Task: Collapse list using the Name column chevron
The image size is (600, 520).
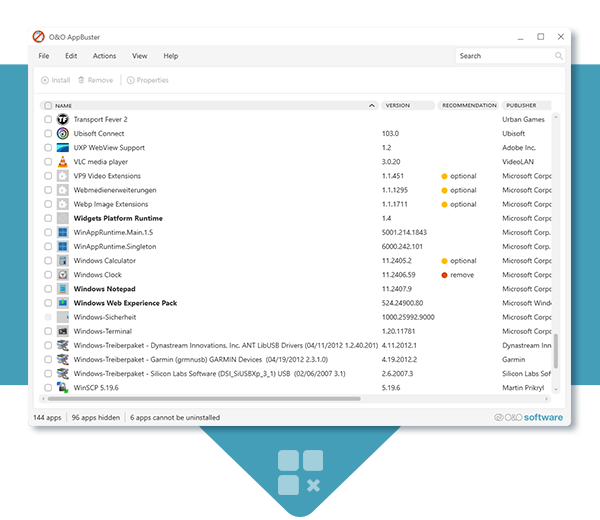Action: pos(372,105)
